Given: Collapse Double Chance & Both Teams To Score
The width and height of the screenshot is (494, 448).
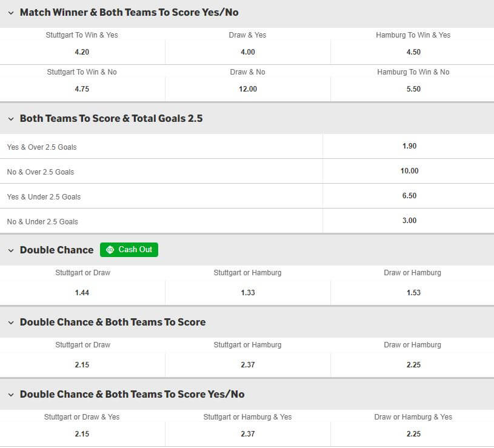Looking at the screenshot, I should tap(11, 323).
